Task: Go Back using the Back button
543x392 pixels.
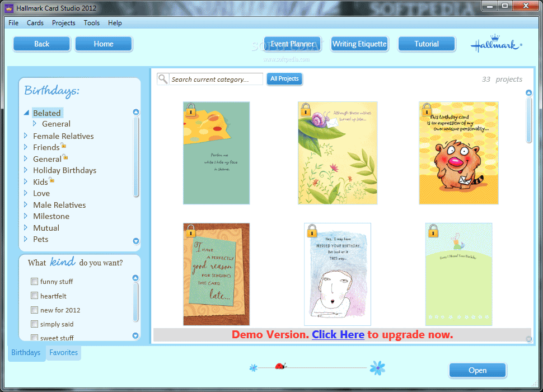Action: pos(41,44)
